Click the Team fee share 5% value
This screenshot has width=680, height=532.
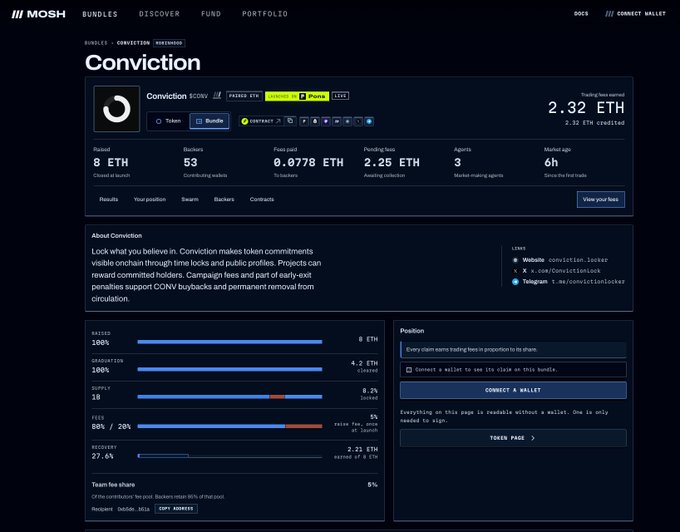[x=372, y=485]
